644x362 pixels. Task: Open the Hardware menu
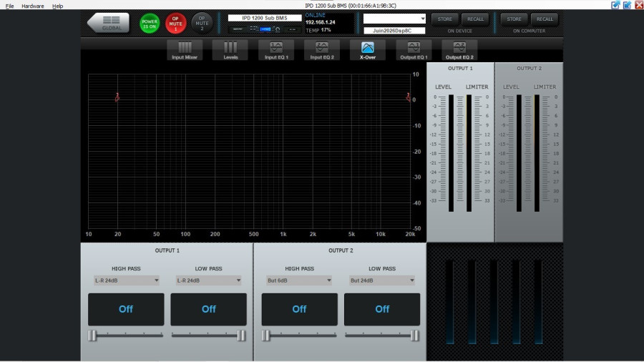tap(32, 6)
